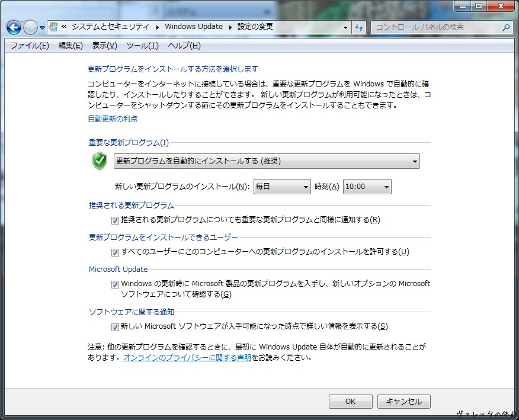Click 更新プログラムをインストールできるユーザー section label
Image resolution: width=519 pixels, height=420 pixels.
[163, 238]
